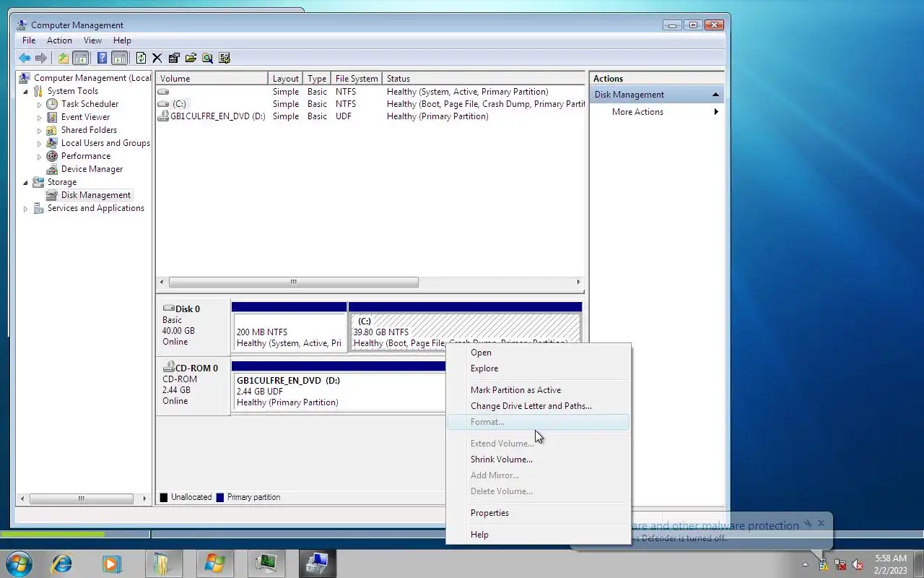
Task: Expand the Task Scheduler node
Action: pos(40,104)
